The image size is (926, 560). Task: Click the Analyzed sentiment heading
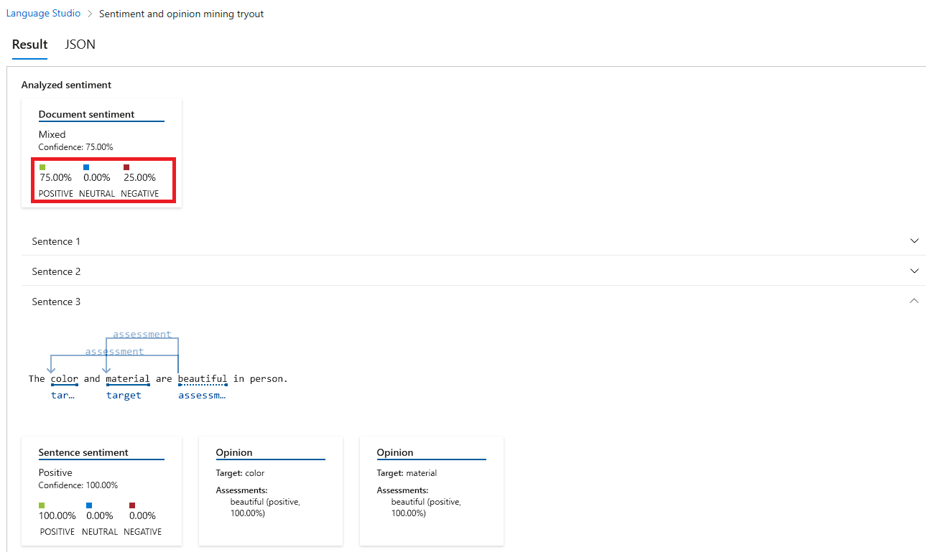66,85
